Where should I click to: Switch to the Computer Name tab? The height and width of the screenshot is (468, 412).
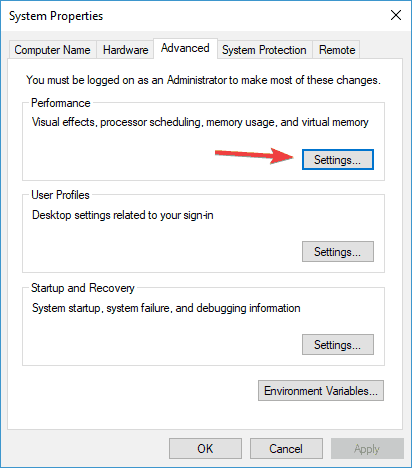pyautogui.click(x=52, y=50)
